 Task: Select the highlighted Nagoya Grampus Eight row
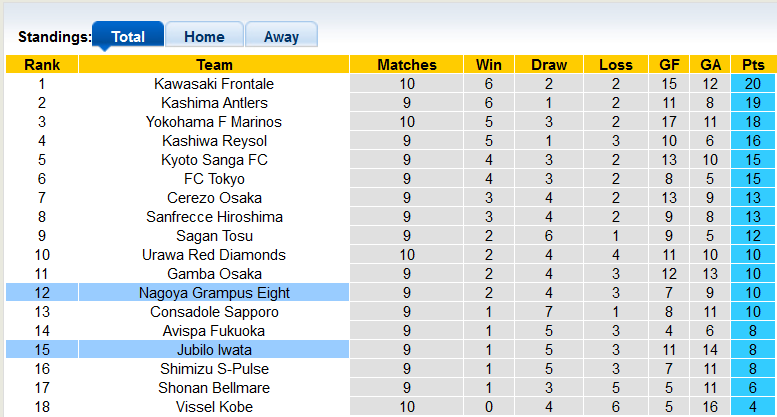pos(214,293)
